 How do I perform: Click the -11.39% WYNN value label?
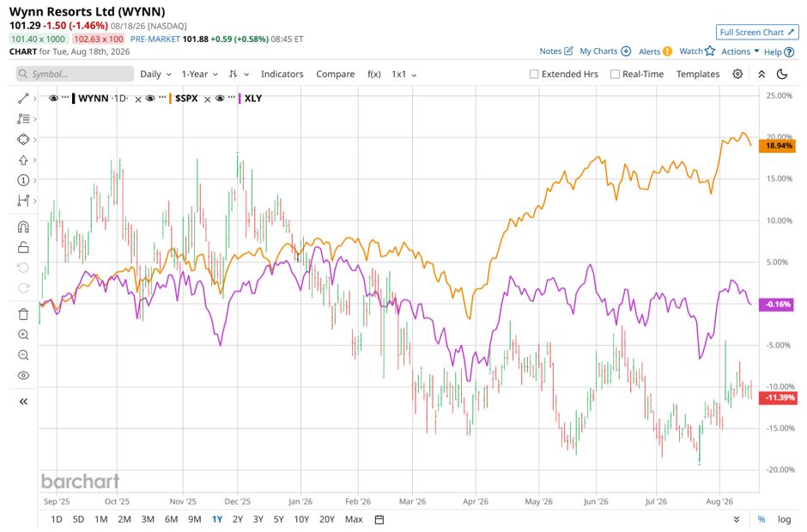click(778, 397)
